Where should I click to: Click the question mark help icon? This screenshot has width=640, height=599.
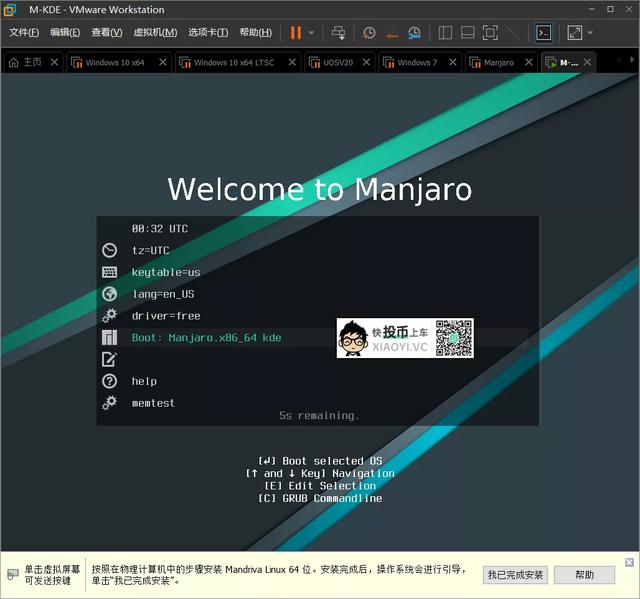(109, 381)
